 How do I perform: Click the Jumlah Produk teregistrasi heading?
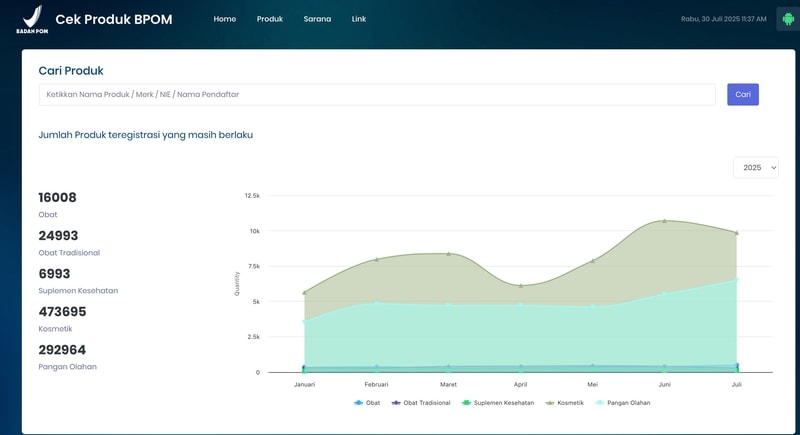point(145,135)
